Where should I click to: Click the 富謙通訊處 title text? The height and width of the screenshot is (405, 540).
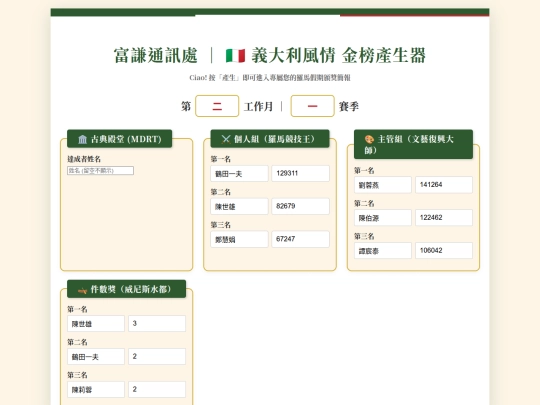pyautogui.click(x=156, y=56)
